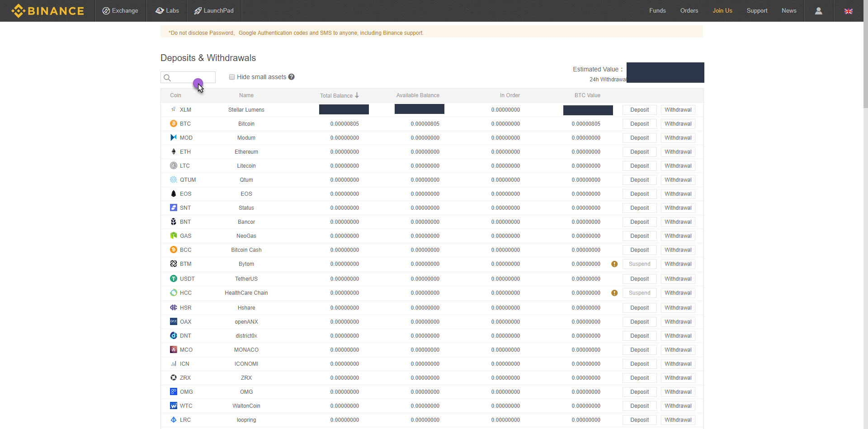Click into the coin search field
The image size is (868, 429).
188,77
